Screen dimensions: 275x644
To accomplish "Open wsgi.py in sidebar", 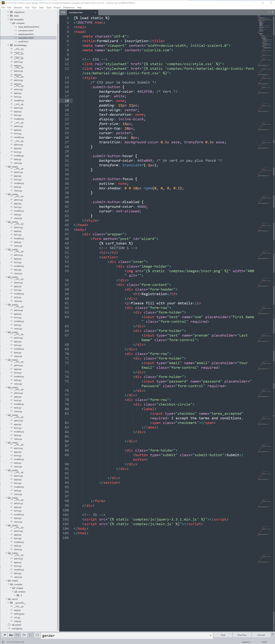I will point(17,621).
